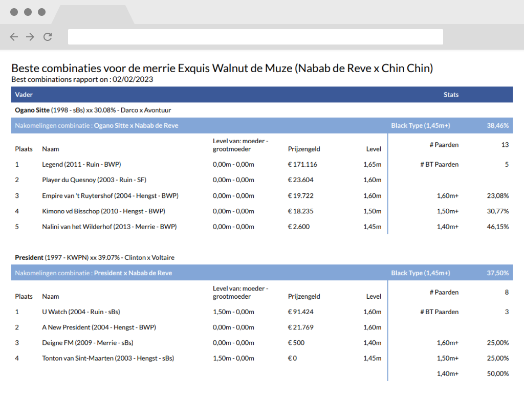Click the browser forward arrow

point(30,37)
